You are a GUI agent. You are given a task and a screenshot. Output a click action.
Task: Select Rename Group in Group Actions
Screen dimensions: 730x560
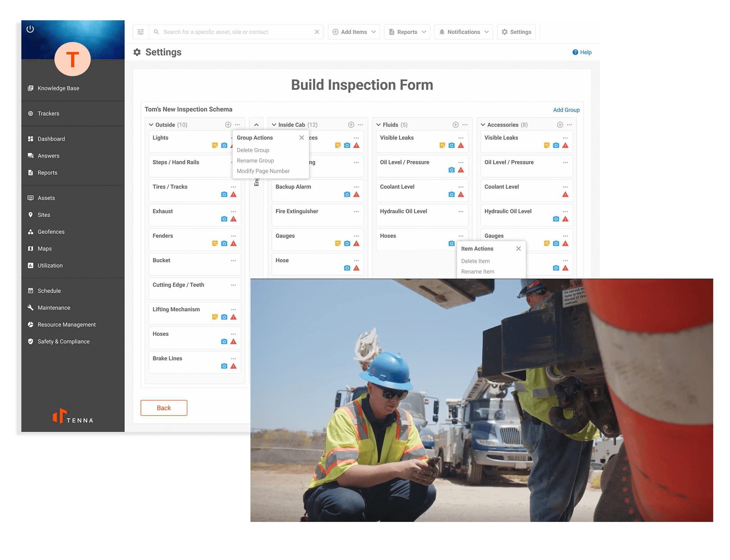[255, 161]
